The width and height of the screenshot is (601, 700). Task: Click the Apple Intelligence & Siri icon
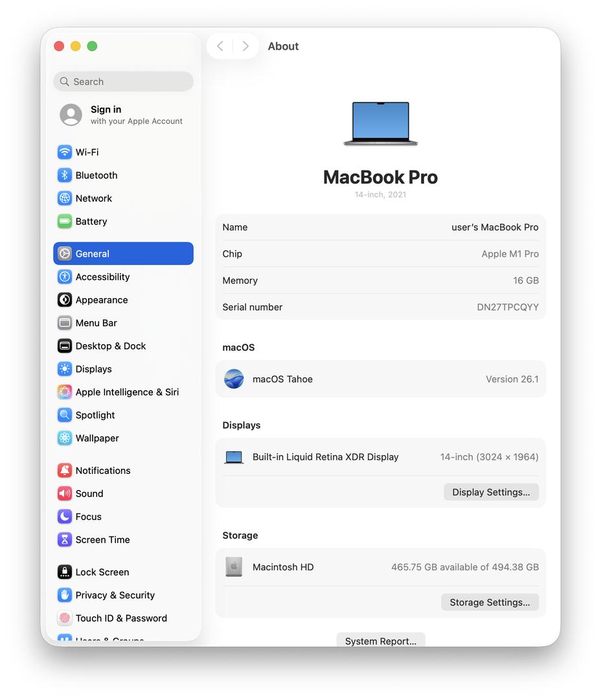click(65, 392)
